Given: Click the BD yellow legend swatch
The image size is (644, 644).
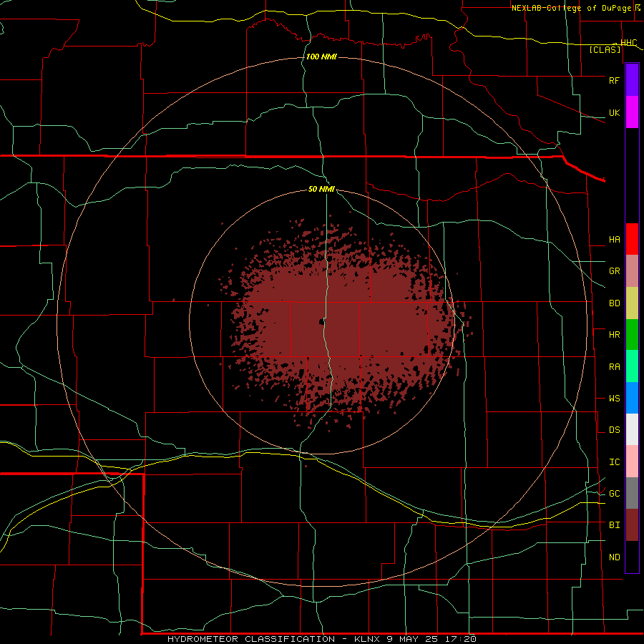Looking at the screenshot, I should pyautogui.click(x=632, y=303).
